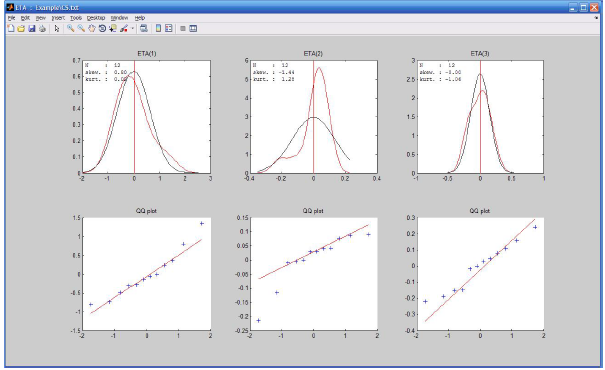The width and height of the screenshot is (605, 370).
Task: Activate the Zoom Out magnifier tool
Action: click(81, 28)
